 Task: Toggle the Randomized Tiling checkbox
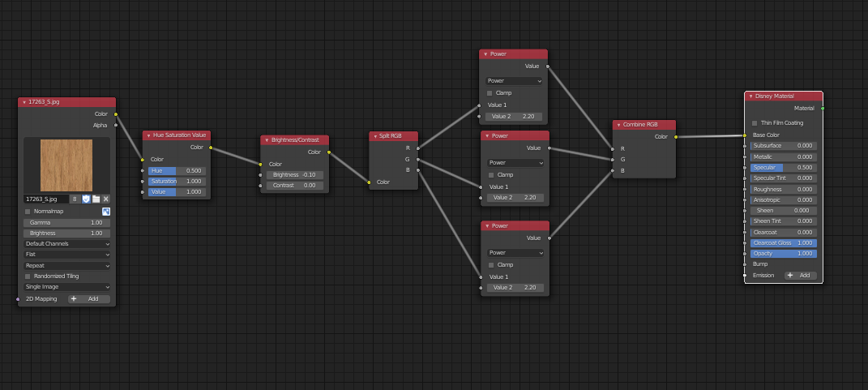[28, 276]
